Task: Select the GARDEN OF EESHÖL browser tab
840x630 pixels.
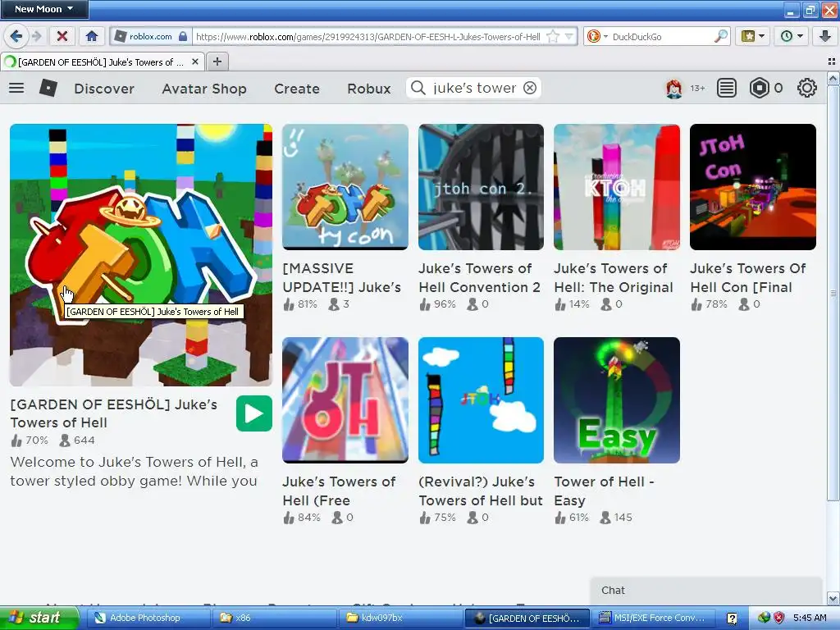Action: click(102, 62)
